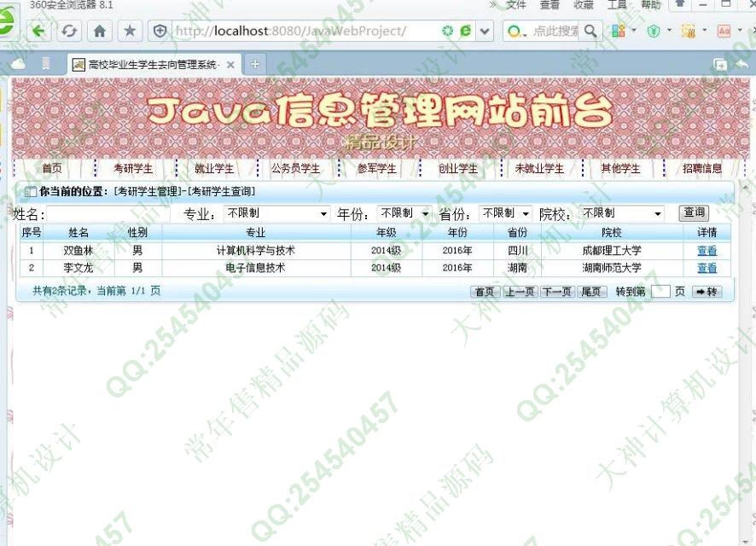Click the 首页 pagination button
This screenshot has height=546, width=756.
coord(485,292)
